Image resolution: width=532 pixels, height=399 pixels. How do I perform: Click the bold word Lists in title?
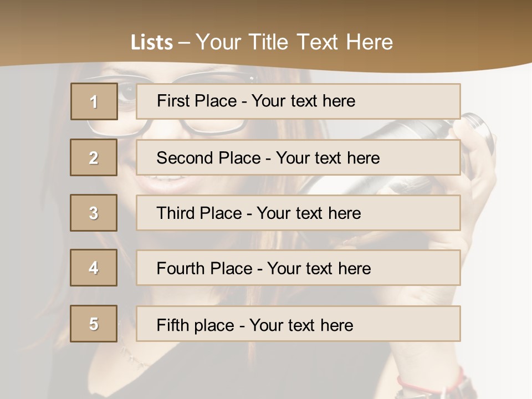coord(151,43)
